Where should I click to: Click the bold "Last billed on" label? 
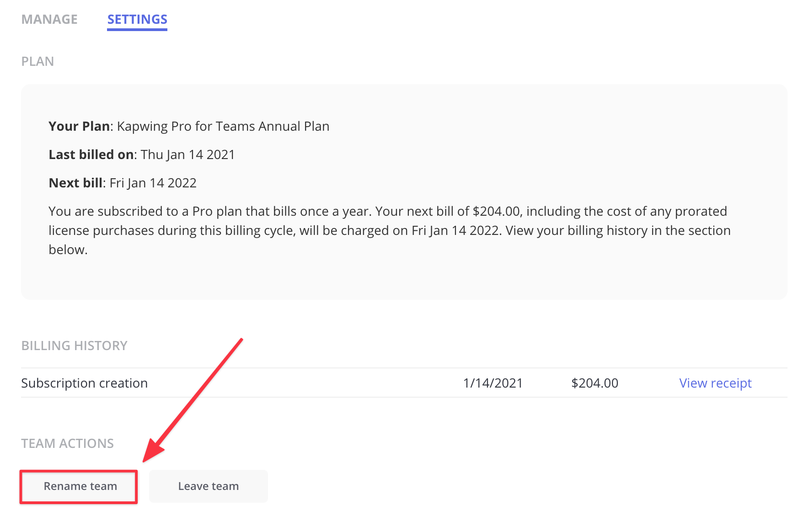91,154
